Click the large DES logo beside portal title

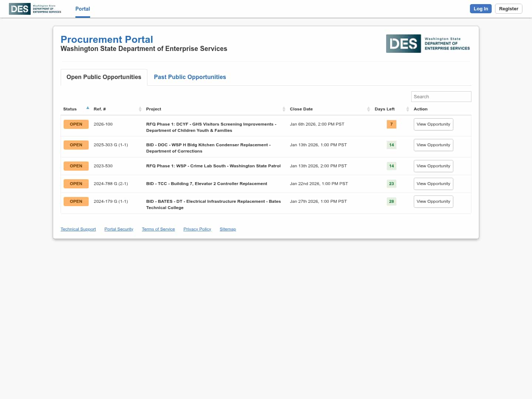(428, 44)
